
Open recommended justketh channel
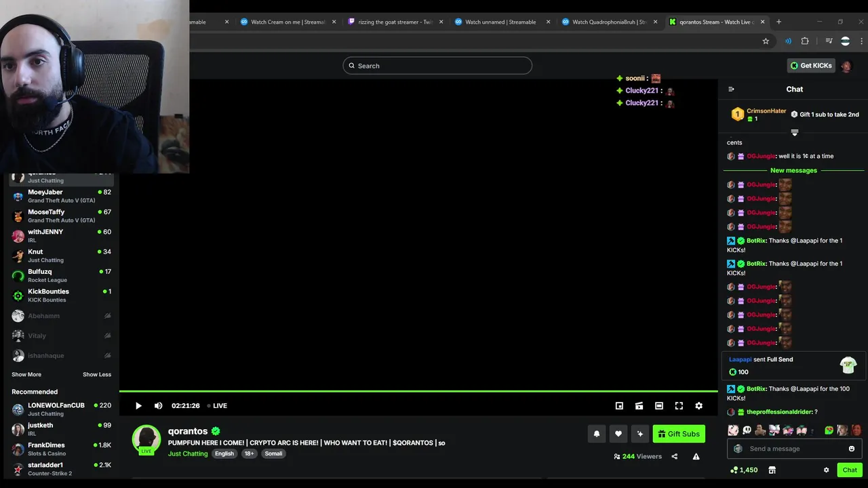click(61, 429)
